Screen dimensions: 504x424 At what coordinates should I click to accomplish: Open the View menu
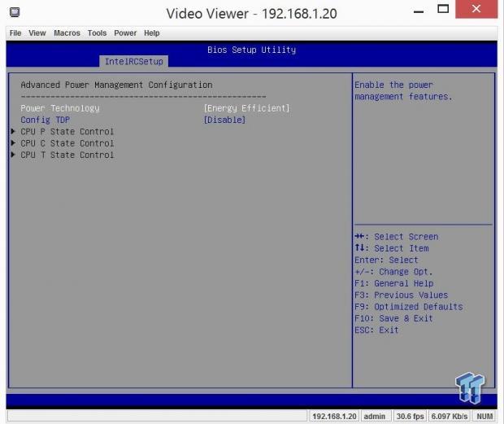[x=37, y=33]
